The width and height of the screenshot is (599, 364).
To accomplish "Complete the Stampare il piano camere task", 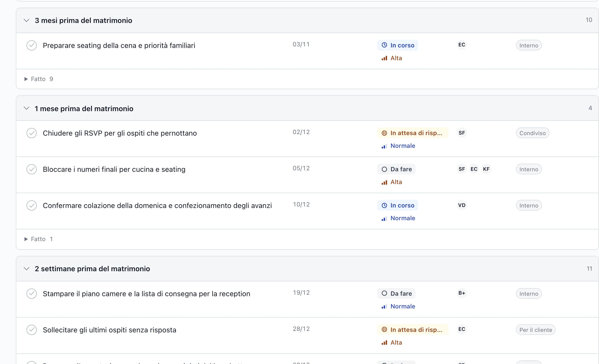I will click(x=32, y=294).
